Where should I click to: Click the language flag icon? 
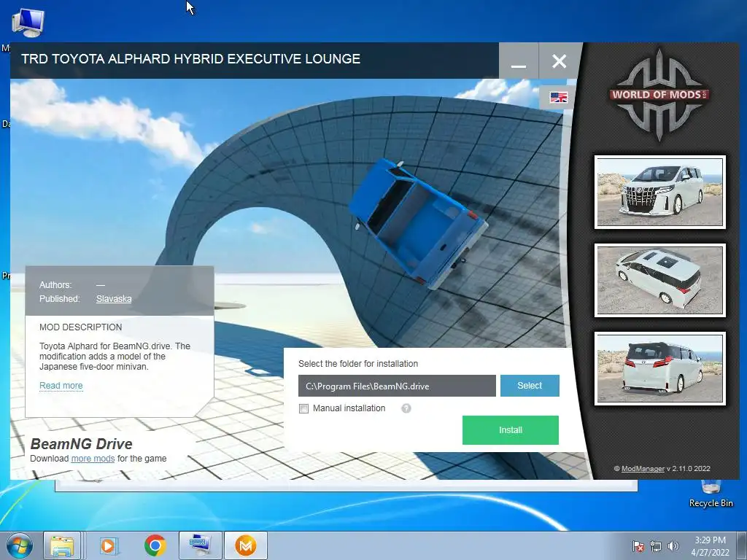[x=558, y=97]
